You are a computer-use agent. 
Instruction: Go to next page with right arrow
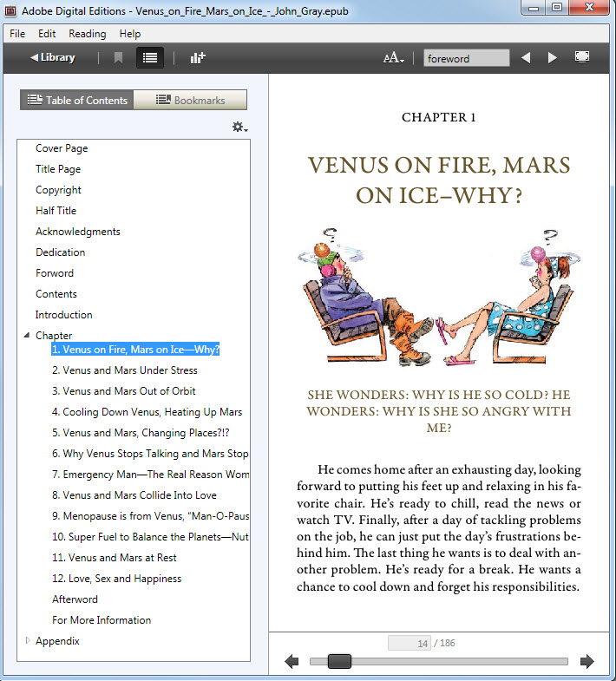pyautogui.click(x=587, y=662)
